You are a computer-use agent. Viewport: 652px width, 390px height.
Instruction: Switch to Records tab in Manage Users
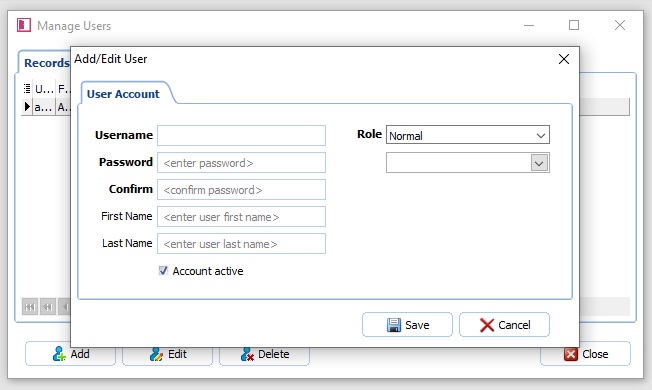pyautogui.click(x=46, y=63)
